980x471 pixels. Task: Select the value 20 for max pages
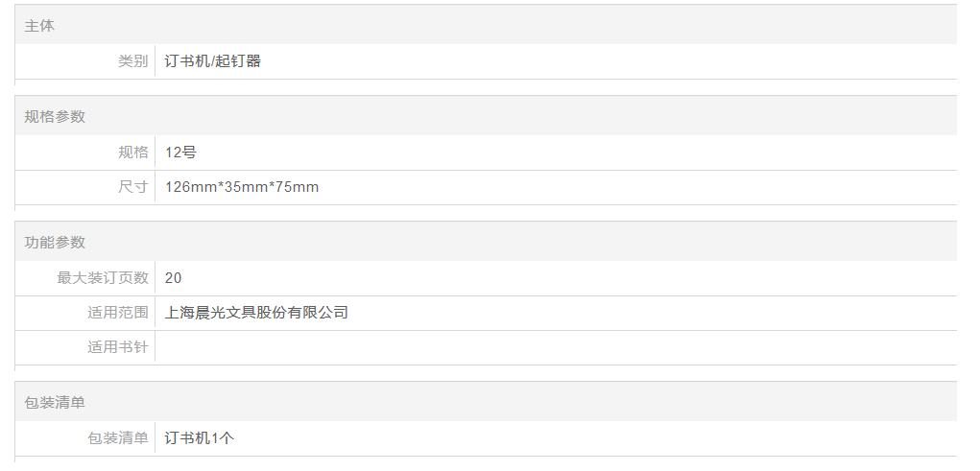[174, 277]
